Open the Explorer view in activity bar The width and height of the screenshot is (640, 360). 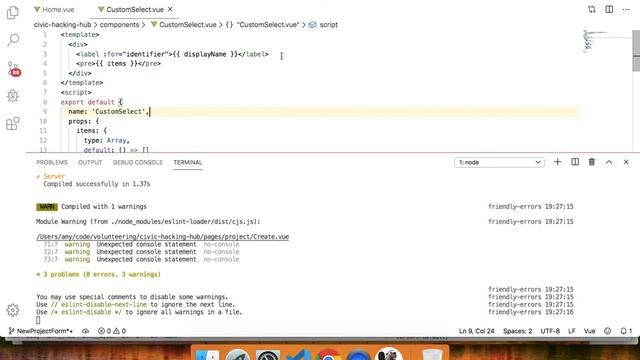click(13, 12)
